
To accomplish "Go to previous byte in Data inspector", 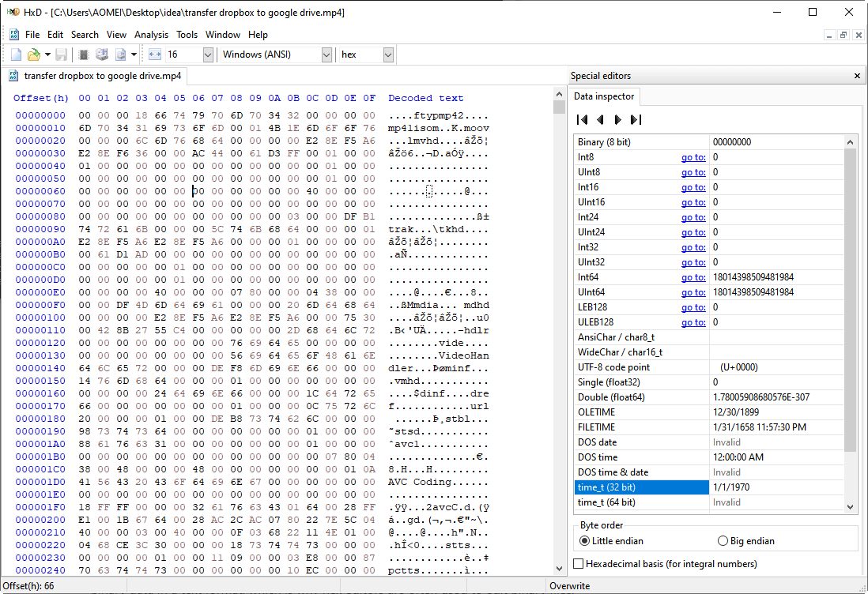I will point(600,120).
